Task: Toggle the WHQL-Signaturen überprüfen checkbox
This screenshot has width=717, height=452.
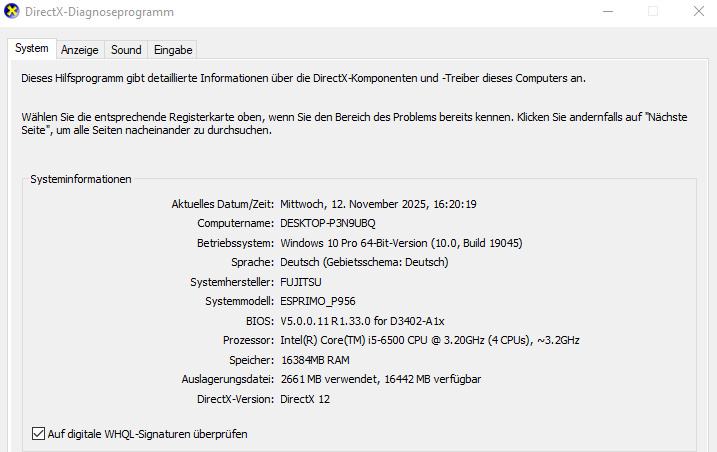Action: 39,434
